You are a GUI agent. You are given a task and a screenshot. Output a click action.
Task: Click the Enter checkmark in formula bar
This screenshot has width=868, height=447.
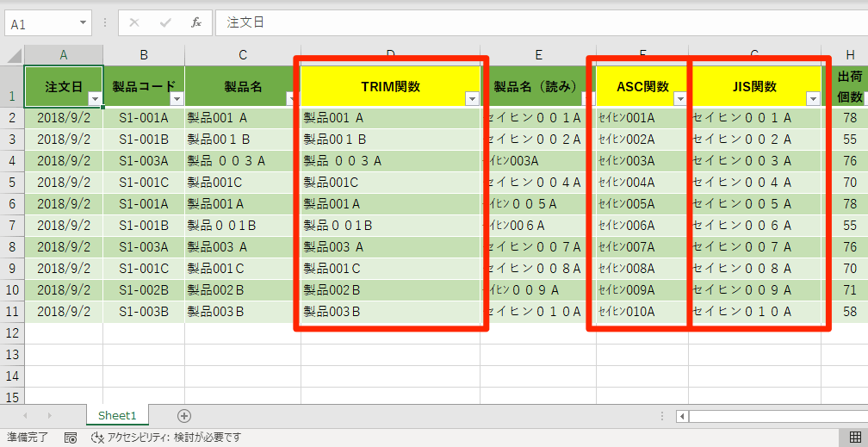pyautogui.click(x=165, y=23)
